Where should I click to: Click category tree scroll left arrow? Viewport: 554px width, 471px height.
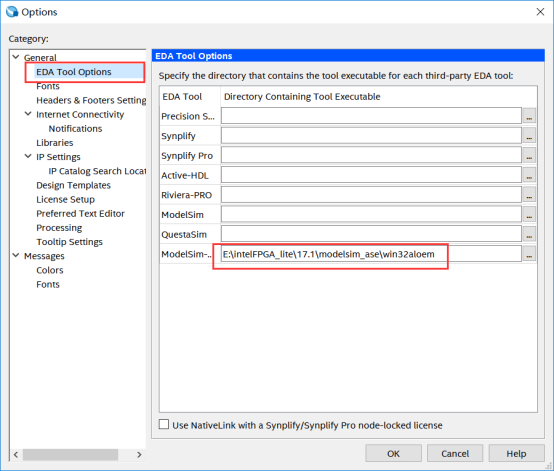pos(16,454)
